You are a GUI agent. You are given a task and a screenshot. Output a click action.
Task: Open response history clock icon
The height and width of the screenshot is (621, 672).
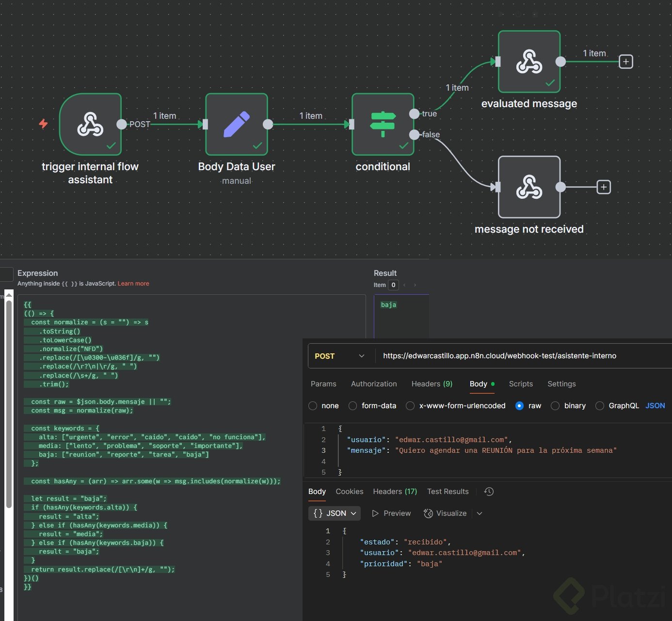coord(489,492)
